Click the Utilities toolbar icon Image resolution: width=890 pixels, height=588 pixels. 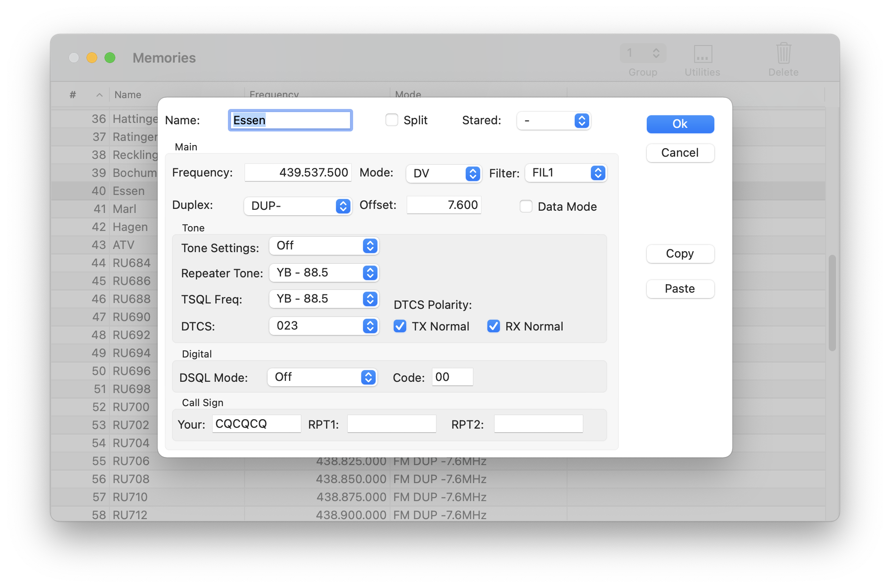(x=702, y=54)
